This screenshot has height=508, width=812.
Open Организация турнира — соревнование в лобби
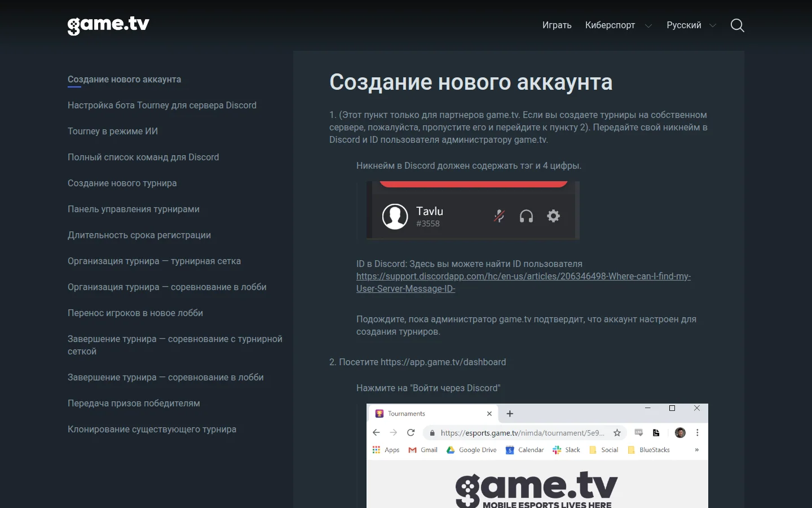click(167, 287)
